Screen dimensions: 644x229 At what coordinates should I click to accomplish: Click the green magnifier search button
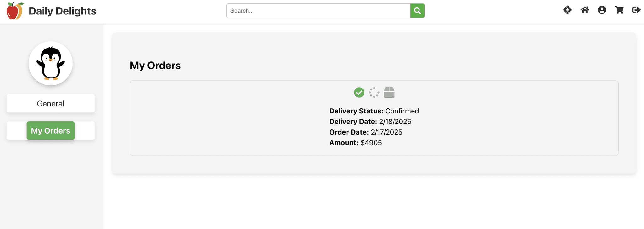click(417, 11)
